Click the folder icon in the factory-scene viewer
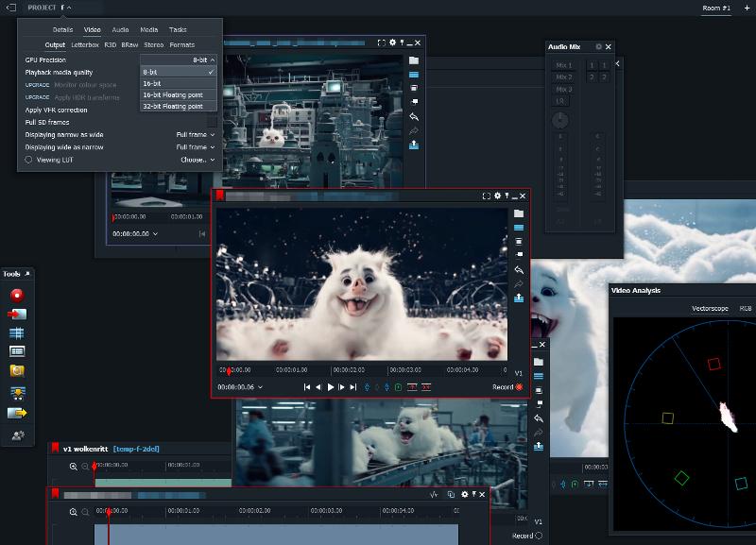The height and width of the screenshot is (545, 756). click(x=414, y=60)
